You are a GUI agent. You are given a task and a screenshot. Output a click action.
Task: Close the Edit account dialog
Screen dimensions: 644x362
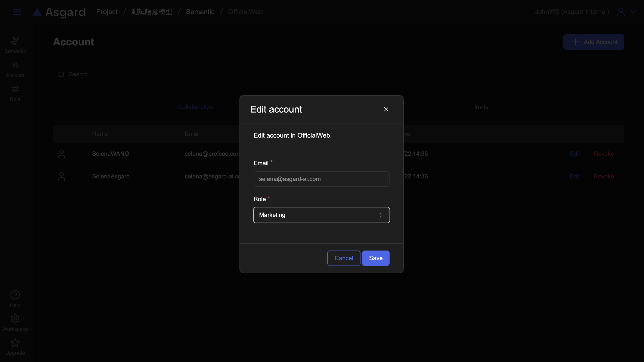386,109
